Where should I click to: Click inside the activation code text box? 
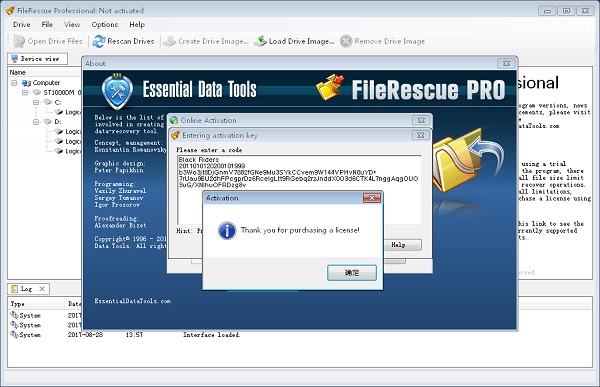299,189
